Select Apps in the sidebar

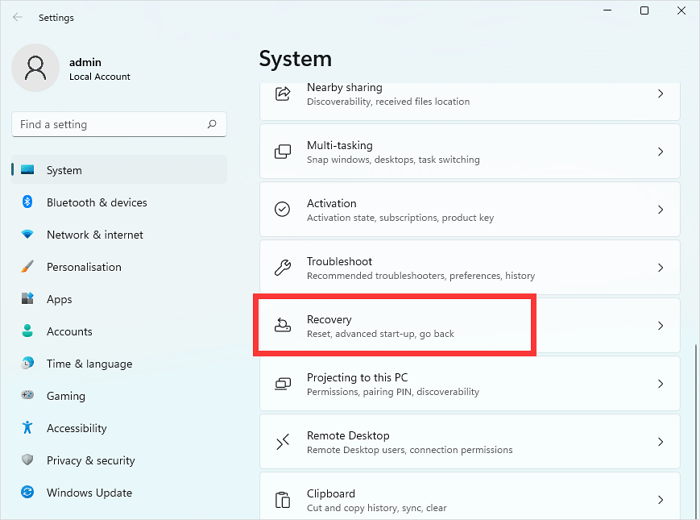point(59,299)
